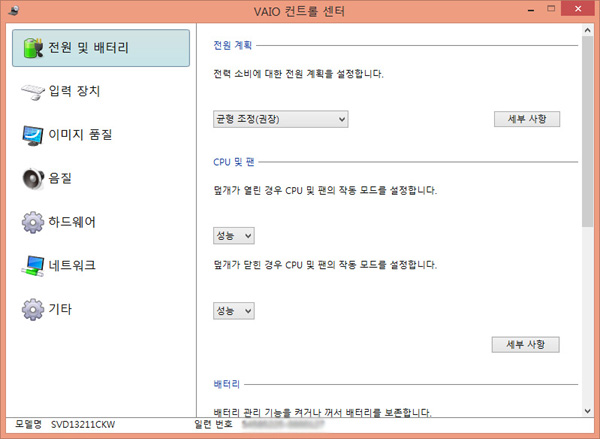The width and height of the screenshot is (600, 439).
Task: Select the 전원 및 배터리 category
Action: [101, 48]
